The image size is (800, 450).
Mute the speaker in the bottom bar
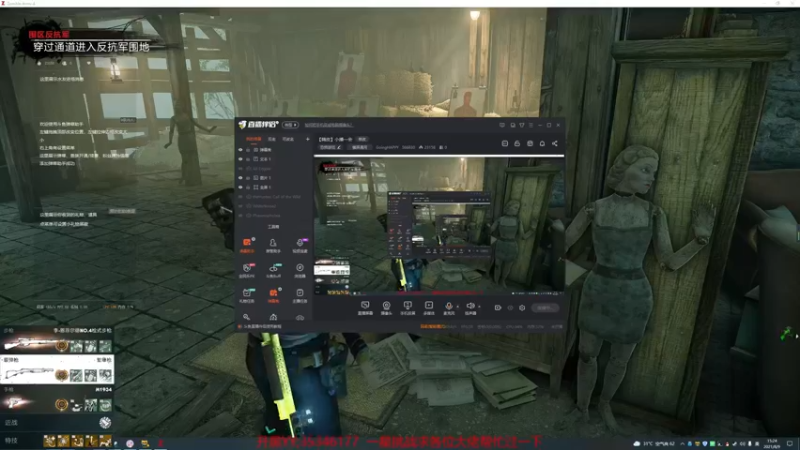[470, 308]
